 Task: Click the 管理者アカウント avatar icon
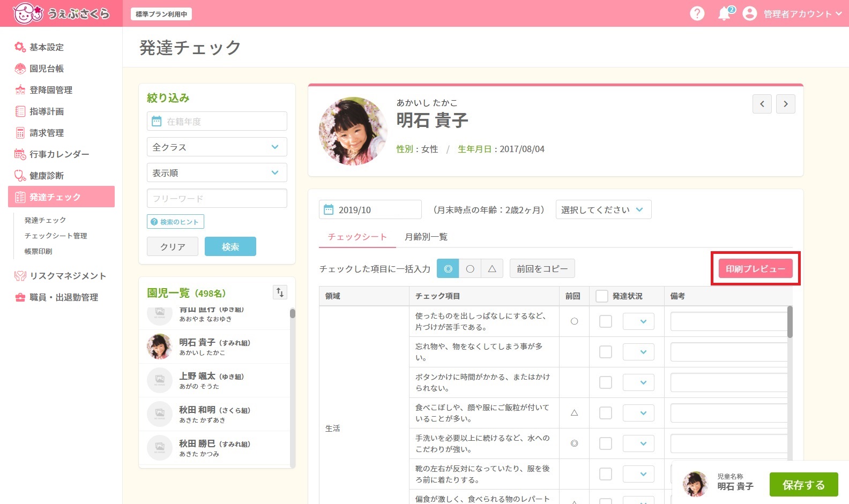750,13
